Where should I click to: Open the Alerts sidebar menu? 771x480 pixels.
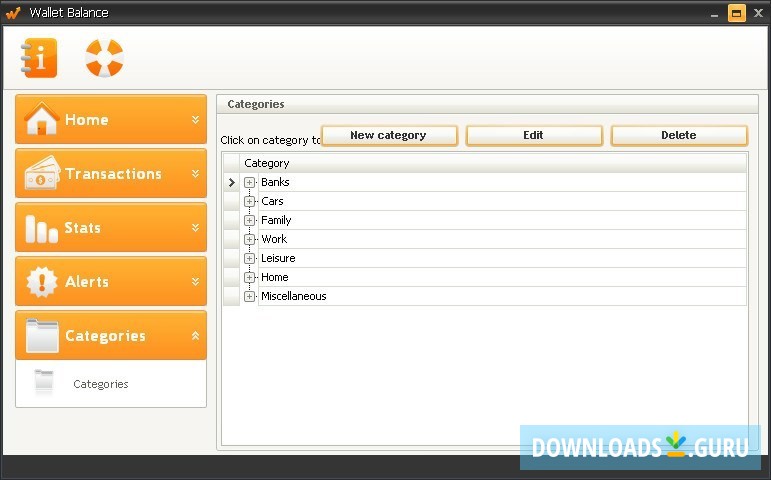[111, 281]
